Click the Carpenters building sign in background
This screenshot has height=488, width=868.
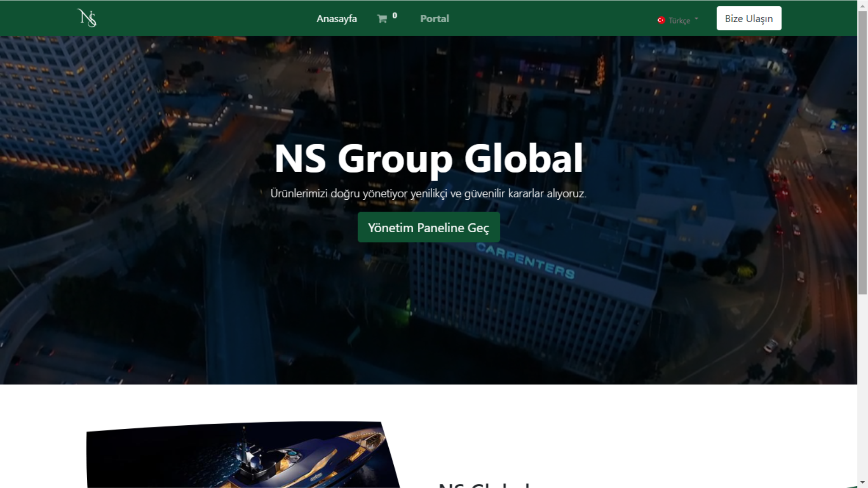tap(525, 261)
